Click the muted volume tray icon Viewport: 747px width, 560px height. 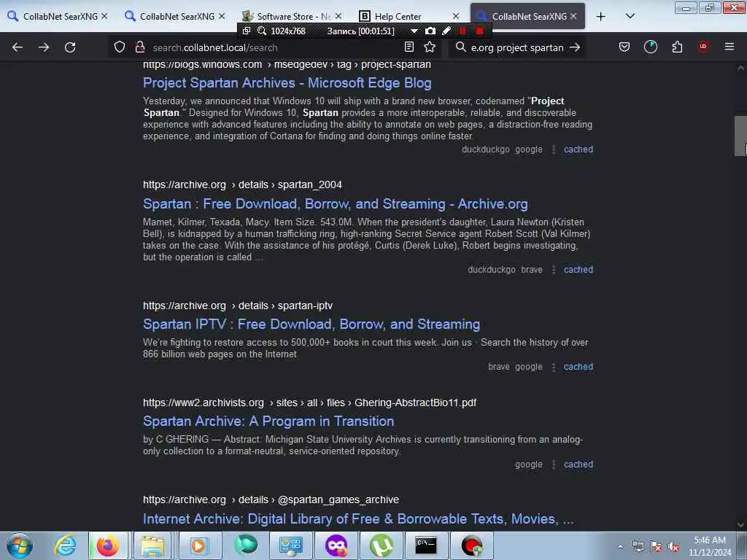[x=673, y=547]
